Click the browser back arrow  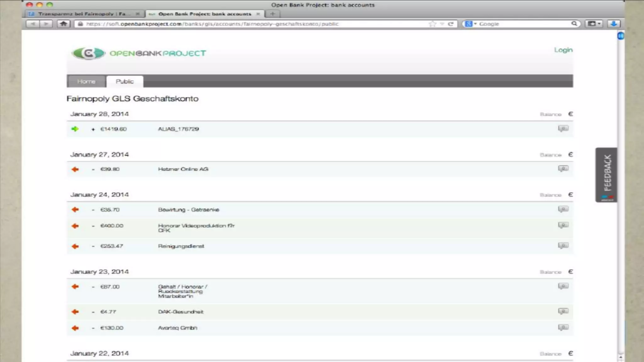point(33,24)
